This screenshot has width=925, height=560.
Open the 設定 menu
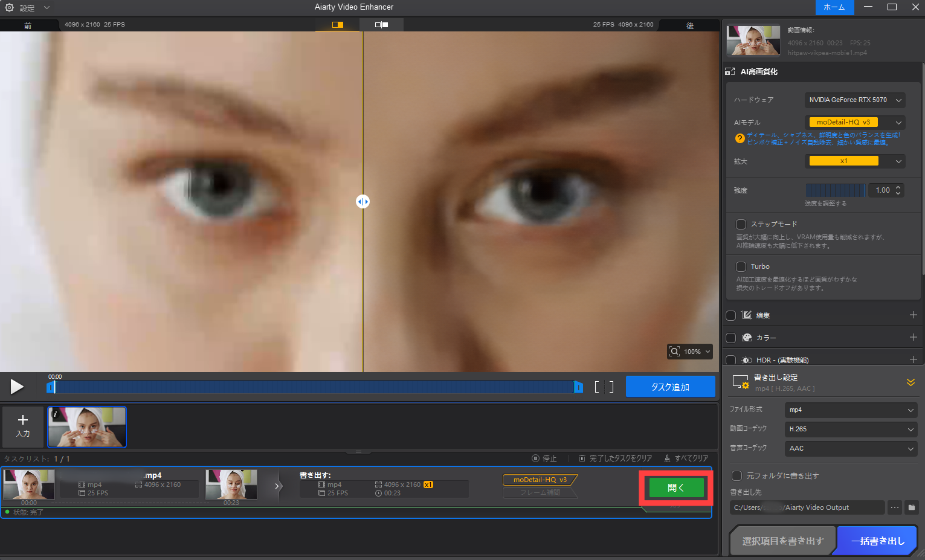[x=27, y=8]
